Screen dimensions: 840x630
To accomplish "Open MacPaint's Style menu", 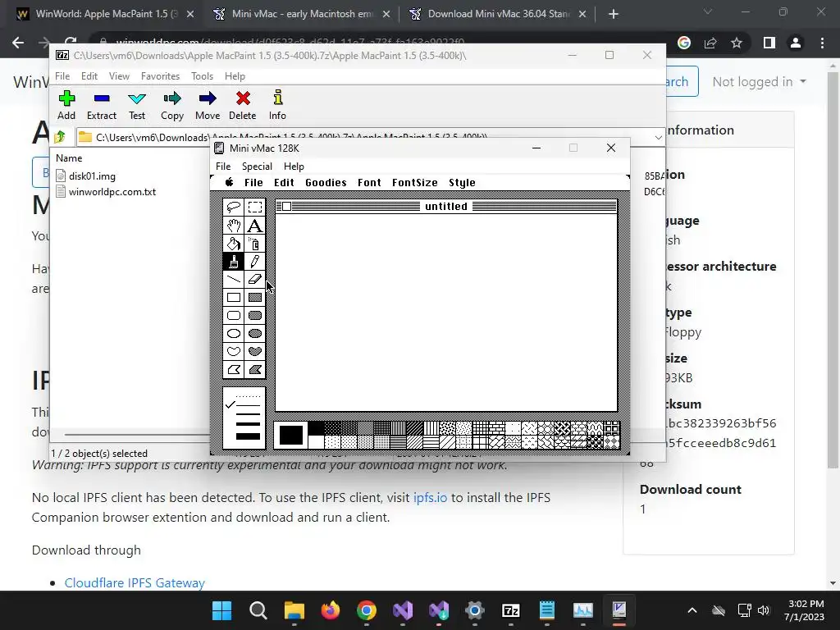I will click(x=462, y=182).
